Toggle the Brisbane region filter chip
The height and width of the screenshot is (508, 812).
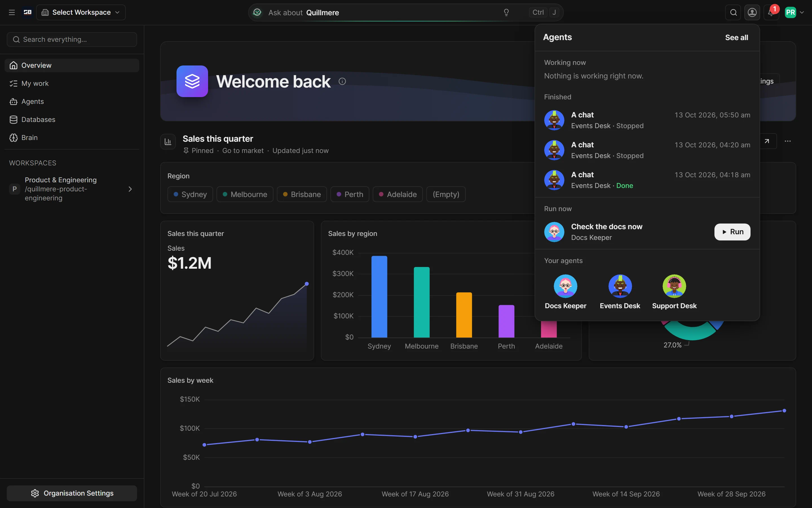(x=302, y=194)
